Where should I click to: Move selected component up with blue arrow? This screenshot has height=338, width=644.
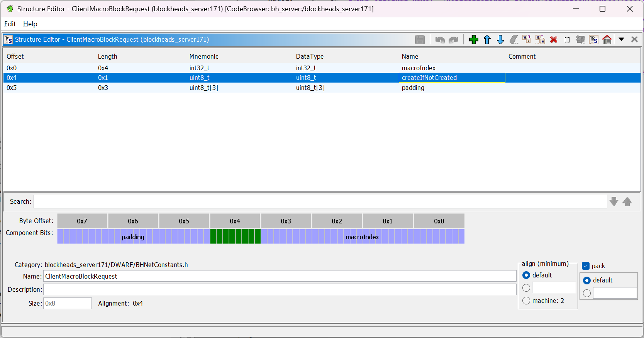click(487, 39)
